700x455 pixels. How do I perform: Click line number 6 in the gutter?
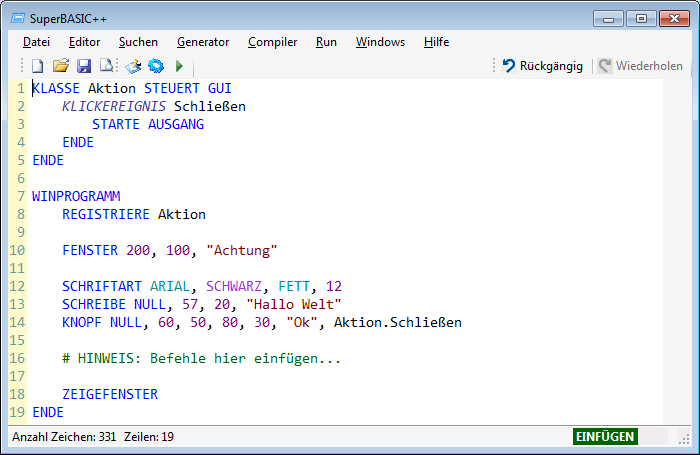pyautogui.click(x=21, y=178)
